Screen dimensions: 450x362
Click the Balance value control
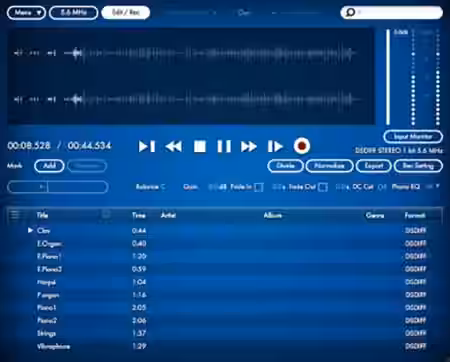[163, 187]
